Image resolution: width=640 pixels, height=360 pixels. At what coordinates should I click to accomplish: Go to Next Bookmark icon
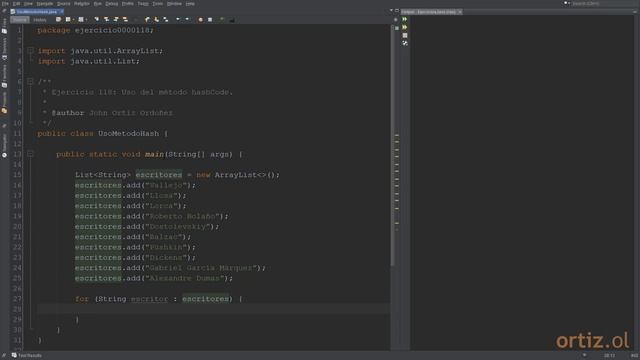pos(156,20)
